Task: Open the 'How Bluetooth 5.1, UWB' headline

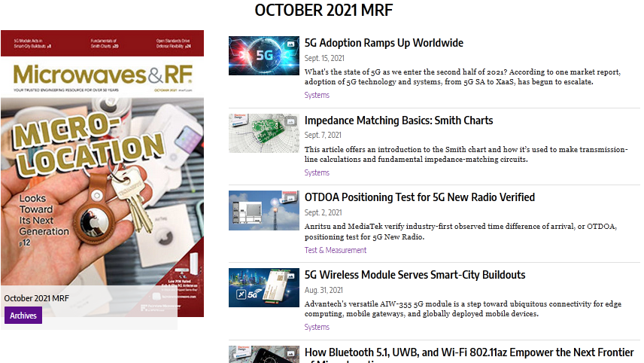Action: pyautogui.click(x=470, y=352)
